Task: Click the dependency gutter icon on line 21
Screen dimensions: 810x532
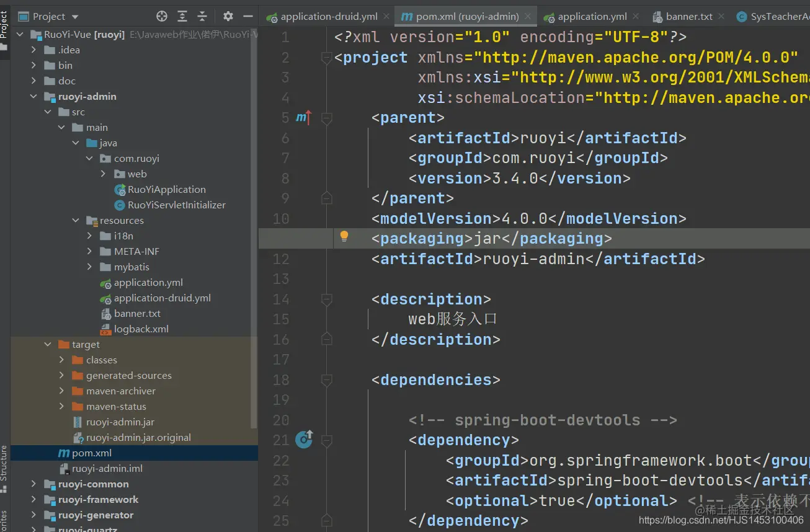Action: coord(304,439)
